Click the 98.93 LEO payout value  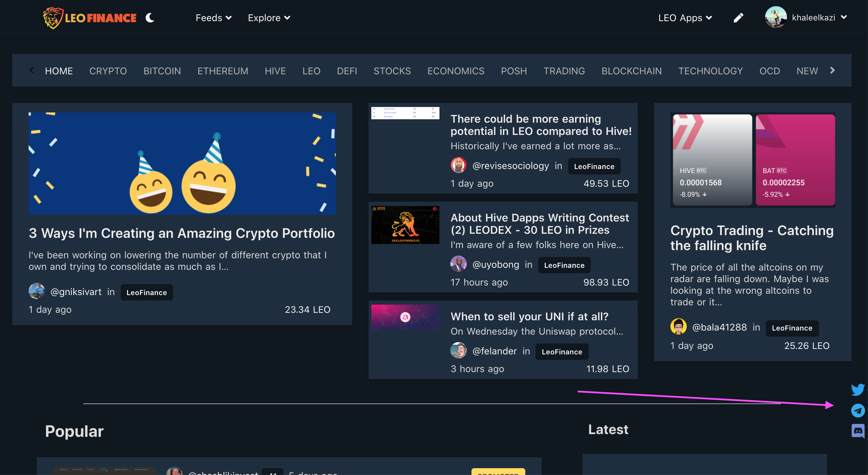click(606, 282)
